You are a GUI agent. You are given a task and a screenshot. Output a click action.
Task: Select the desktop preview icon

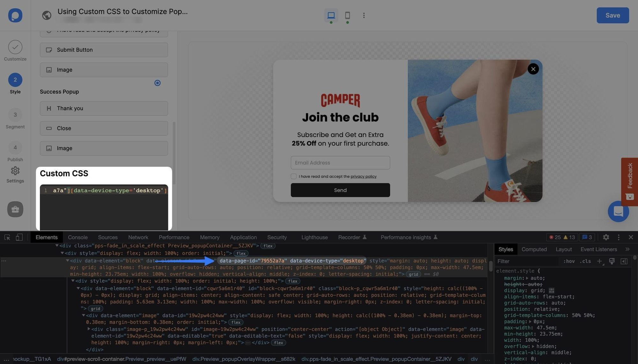(331, 15)
